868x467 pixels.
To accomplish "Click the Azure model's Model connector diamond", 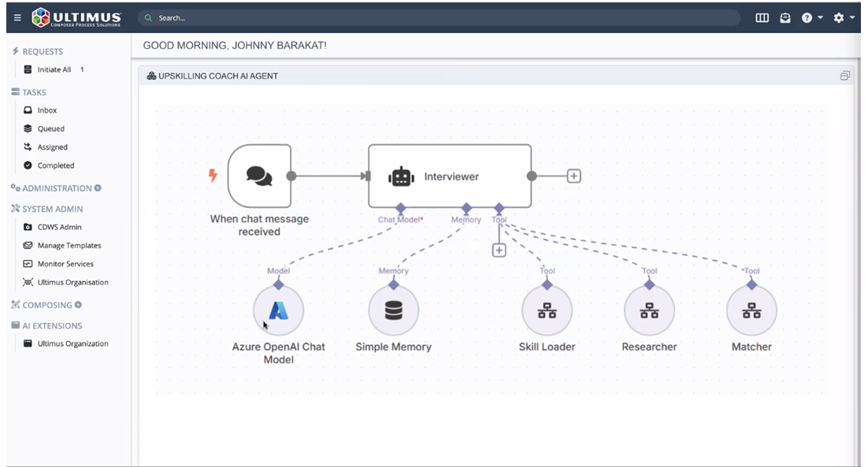I will [279, 284].
